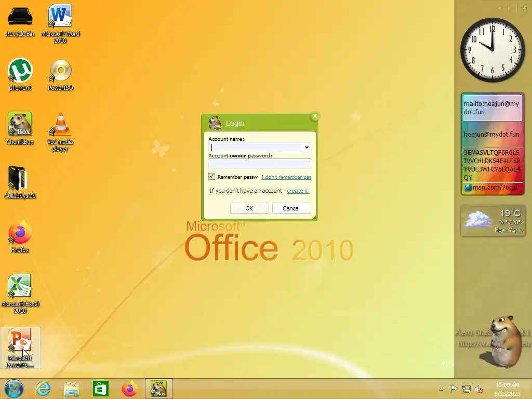The image size is (532, 399).
Task: Select the Microsoft Word 2010 desktop icon
Action: (60, 24)
